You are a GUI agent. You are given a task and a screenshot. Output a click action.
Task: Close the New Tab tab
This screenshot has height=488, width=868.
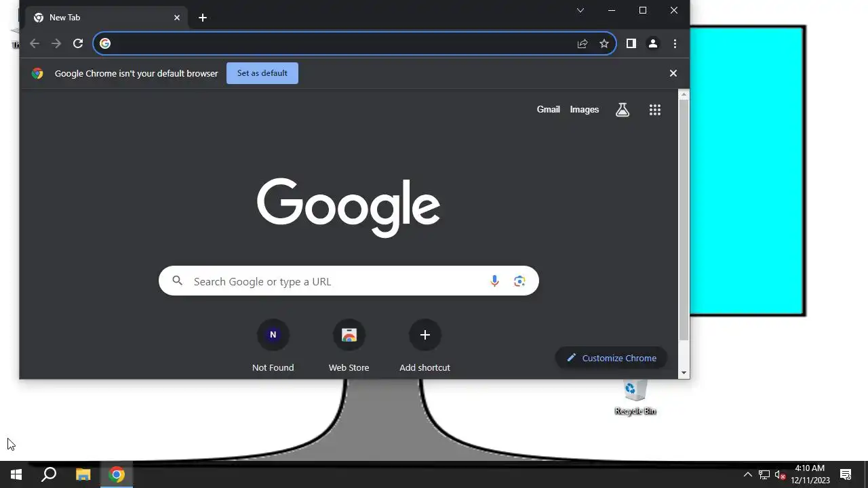click(x=177, y=18)
